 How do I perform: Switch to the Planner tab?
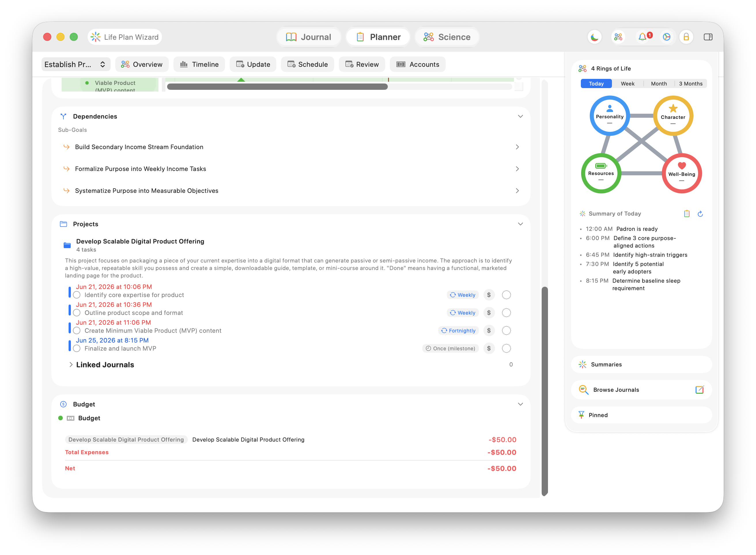point(378,37)
